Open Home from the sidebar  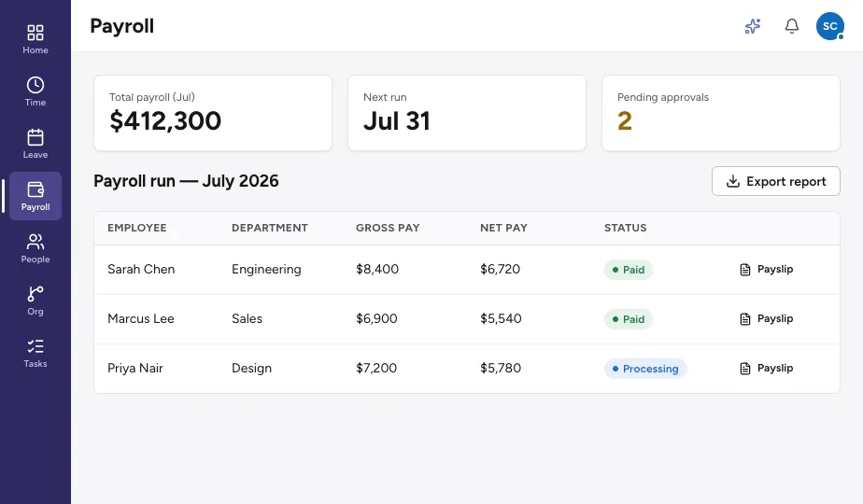click(x=35, y=39)
